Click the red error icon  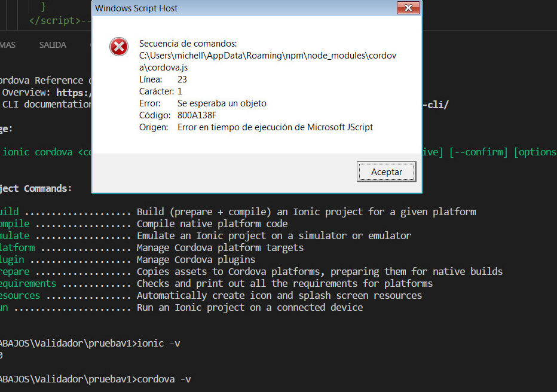(x=119, y=46)
